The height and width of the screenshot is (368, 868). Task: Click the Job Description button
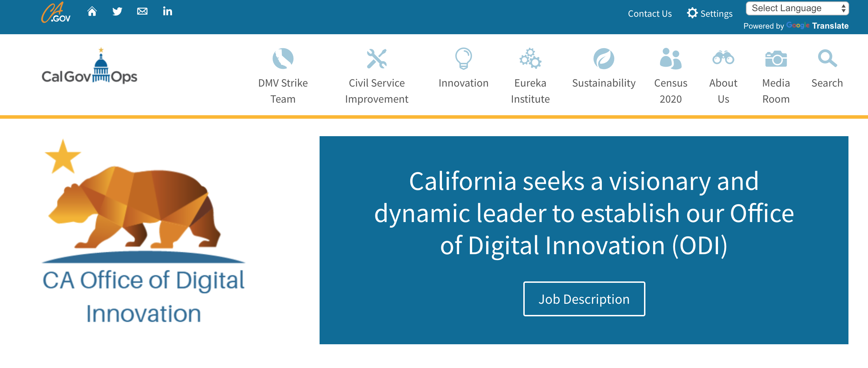pos(584,299)
